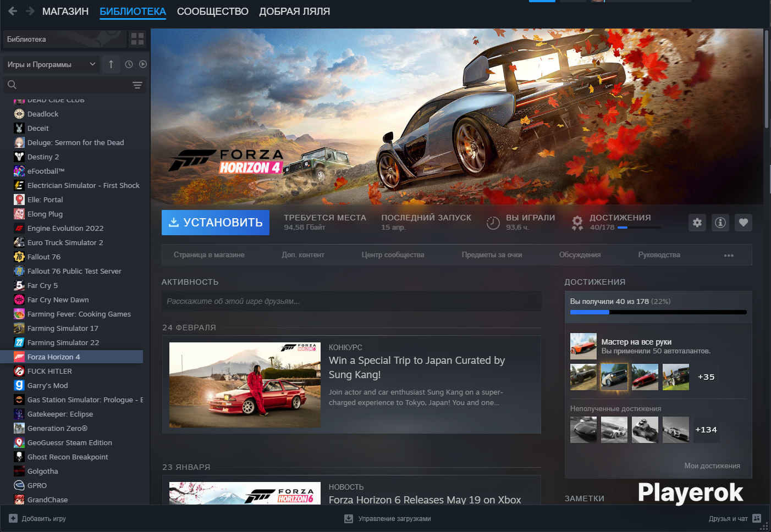This screenshot has width=771, height=532.
Task: Toggle ready-to-play filter icon
Action: [x=143, y=64]
